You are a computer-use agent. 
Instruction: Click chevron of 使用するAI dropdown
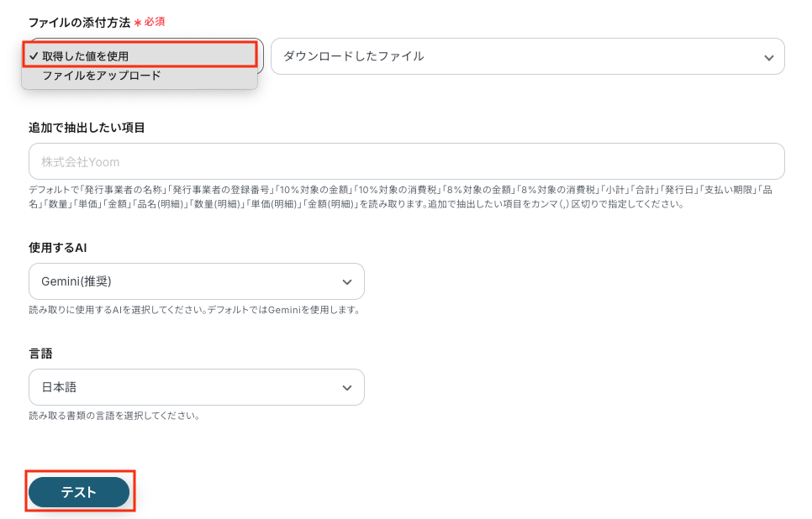point(347,282)
